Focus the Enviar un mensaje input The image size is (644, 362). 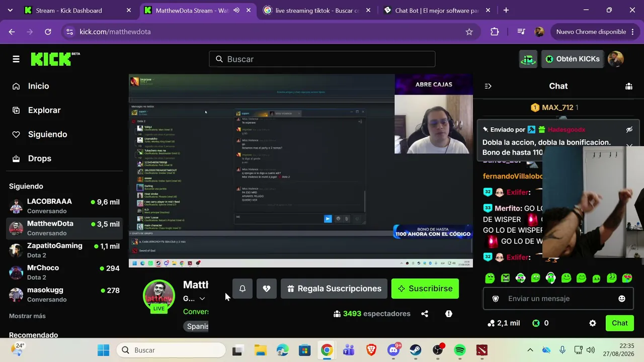click(x=557, y=299)
